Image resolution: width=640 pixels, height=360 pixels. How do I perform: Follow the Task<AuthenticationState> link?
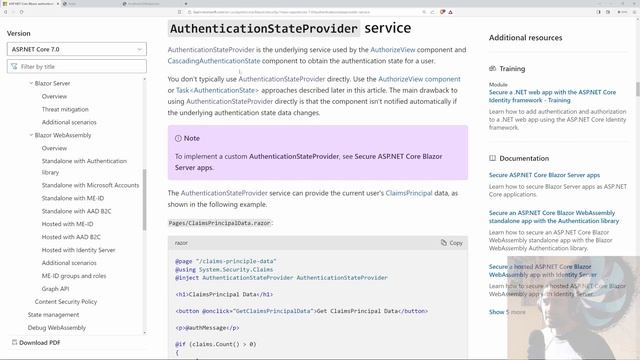point(218,90)
